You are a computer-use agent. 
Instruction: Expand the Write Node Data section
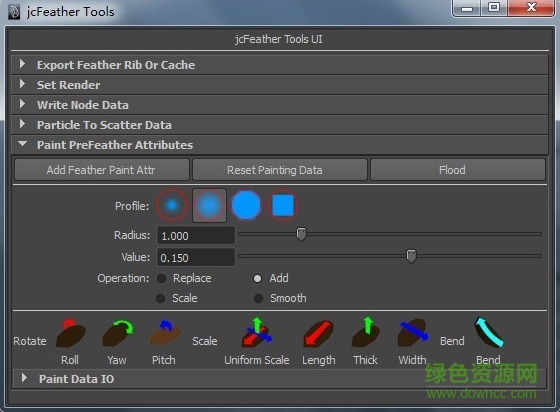coord(280,105)
